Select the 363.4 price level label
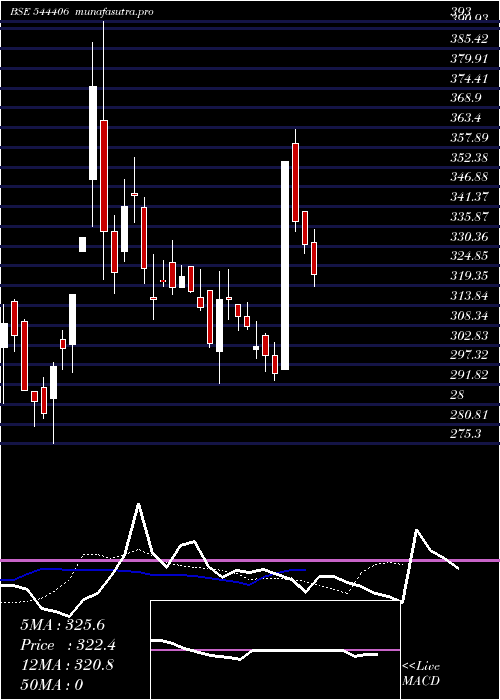 [x=466, y=118]
